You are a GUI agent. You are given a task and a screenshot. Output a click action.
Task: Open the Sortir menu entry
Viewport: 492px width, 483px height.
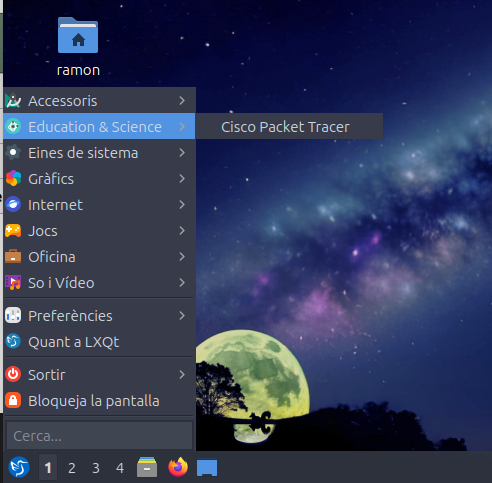coord(99,375)
